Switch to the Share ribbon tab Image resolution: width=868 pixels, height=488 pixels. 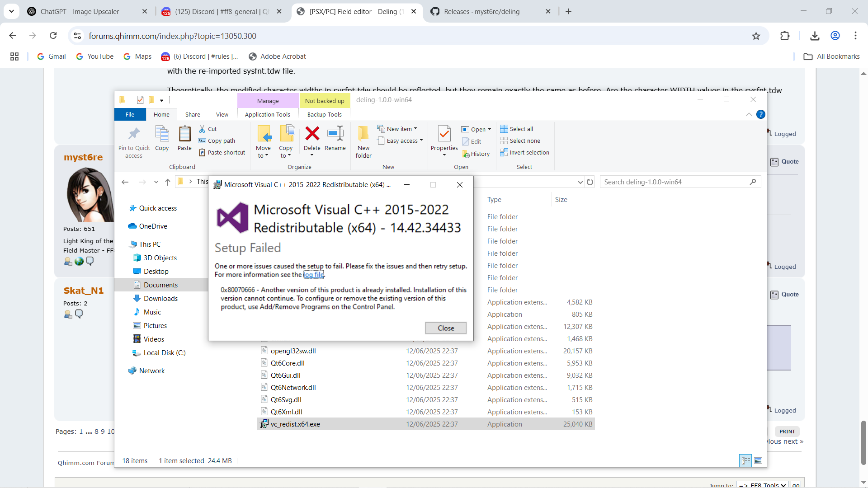(x=193, y=115)
